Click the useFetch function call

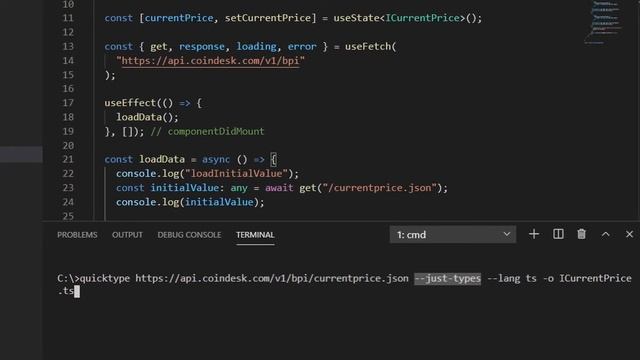coord(368,47)
